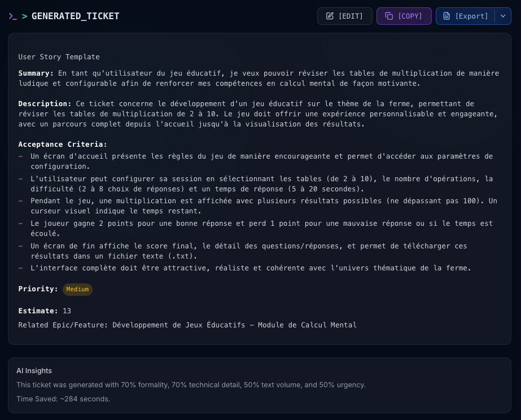This screenshot has width=521, height=420.
Task: Click the Time Saved text
Action: tap(63, 399)
